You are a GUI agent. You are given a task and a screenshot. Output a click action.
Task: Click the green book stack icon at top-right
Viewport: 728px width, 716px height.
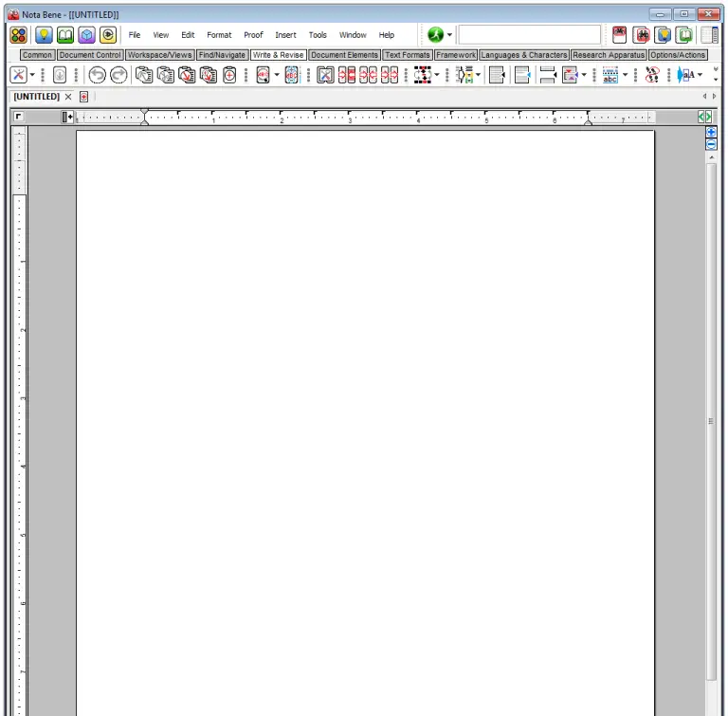click(x=684, y=35)
